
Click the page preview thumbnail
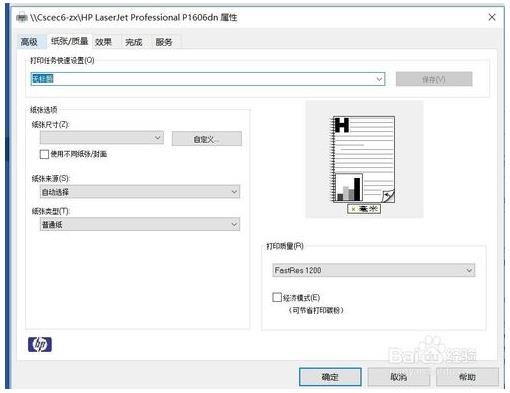click(364, 159)
